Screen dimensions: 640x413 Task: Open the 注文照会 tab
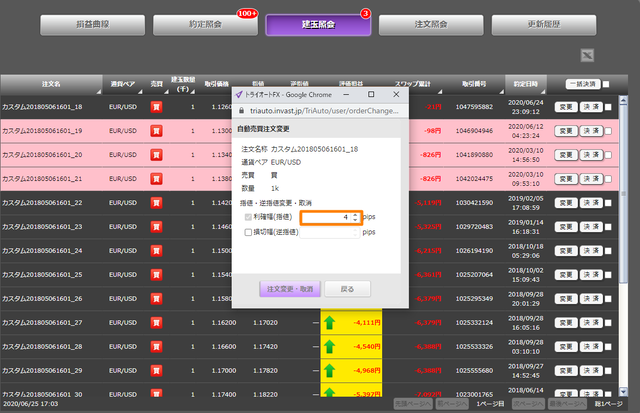pos(431,25)
